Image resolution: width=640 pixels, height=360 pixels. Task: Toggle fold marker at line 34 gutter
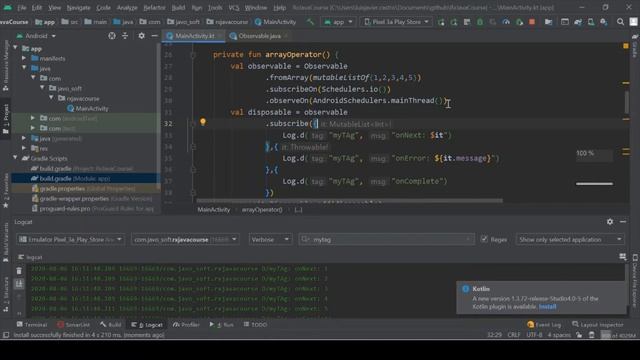193,147
